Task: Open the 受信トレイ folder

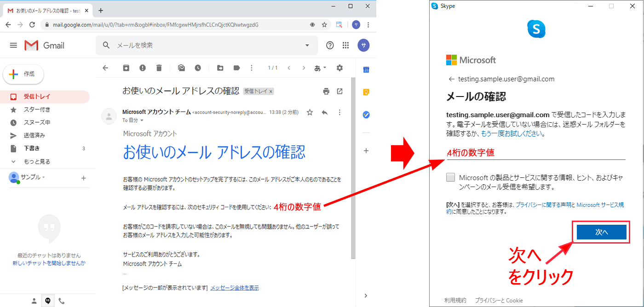Action: point(37,97)
